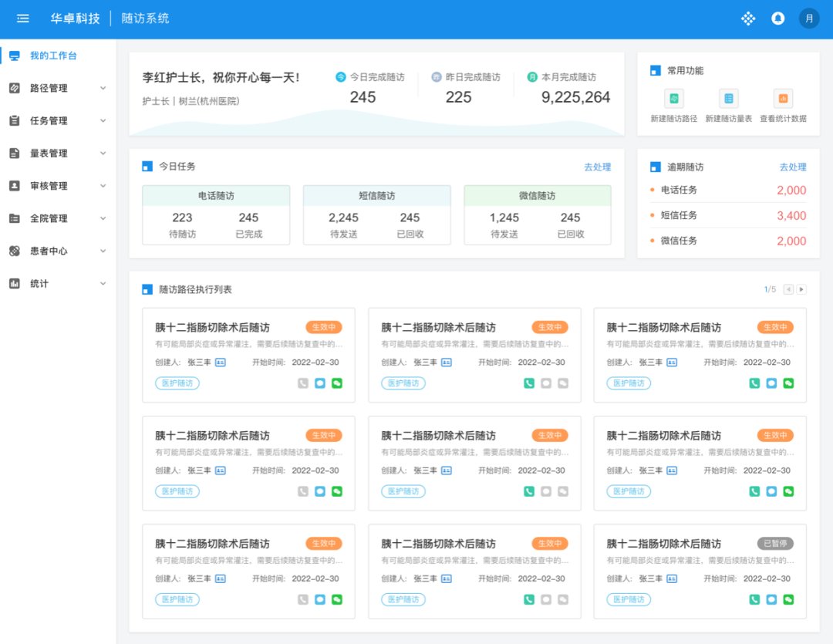Click the 医护随访 tag on the first card
The image size is (833, 644).
tap(177, 383)
